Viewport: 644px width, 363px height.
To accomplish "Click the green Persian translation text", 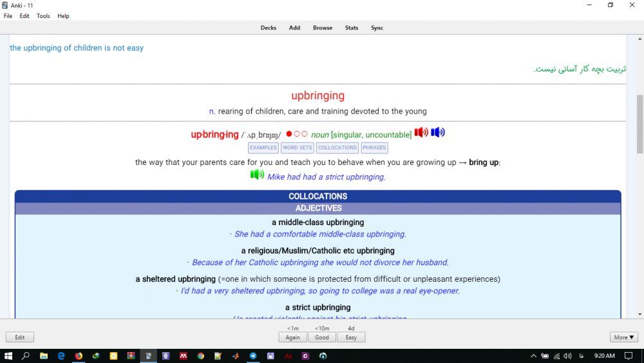I will point(580,69).
